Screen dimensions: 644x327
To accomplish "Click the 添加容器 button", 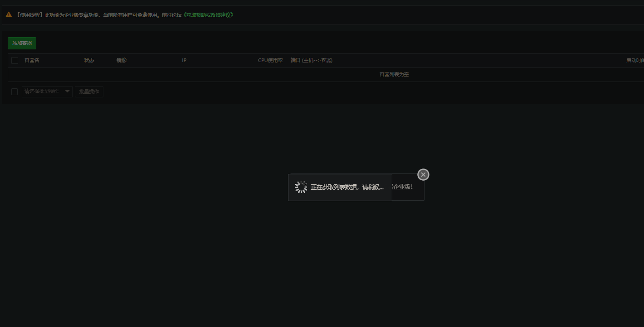I will tap(22, 43).
